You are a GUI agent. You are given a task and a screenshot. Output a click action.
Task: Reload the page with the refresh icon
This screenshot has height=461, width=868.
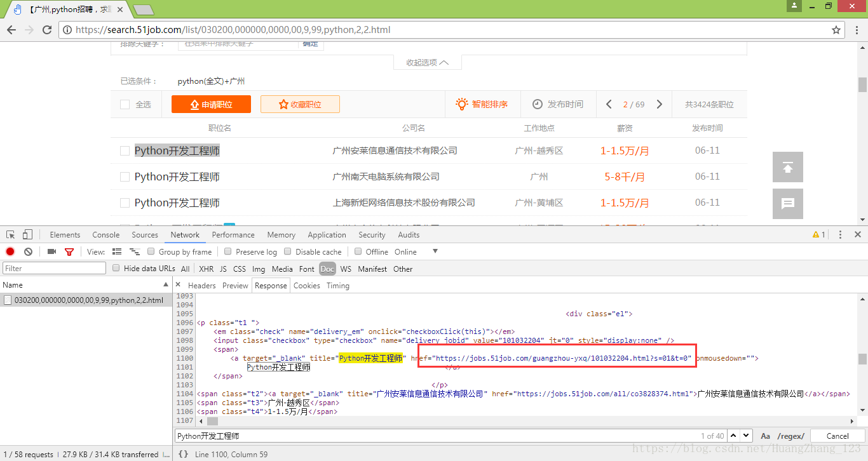[x=46, y=30]
